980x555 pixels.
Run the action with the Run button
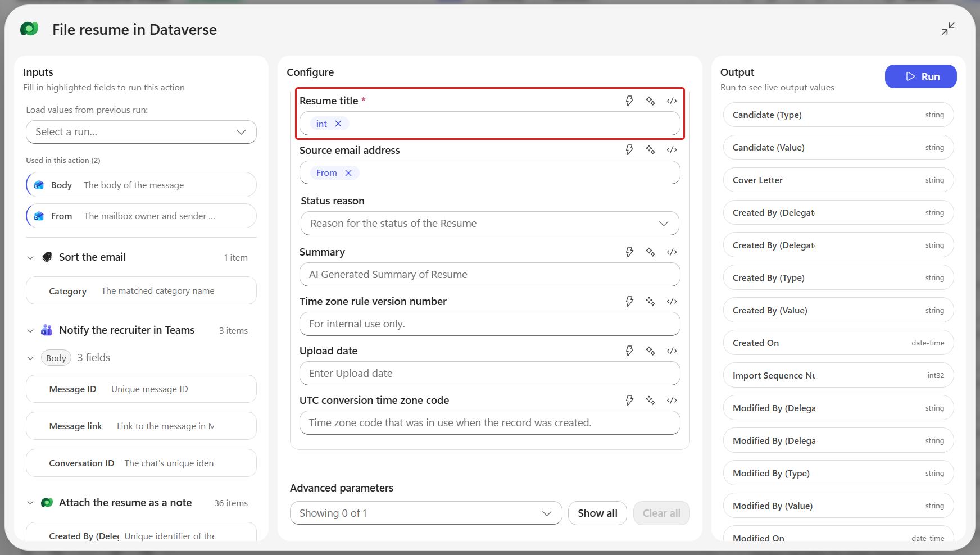tap(920, 76)
